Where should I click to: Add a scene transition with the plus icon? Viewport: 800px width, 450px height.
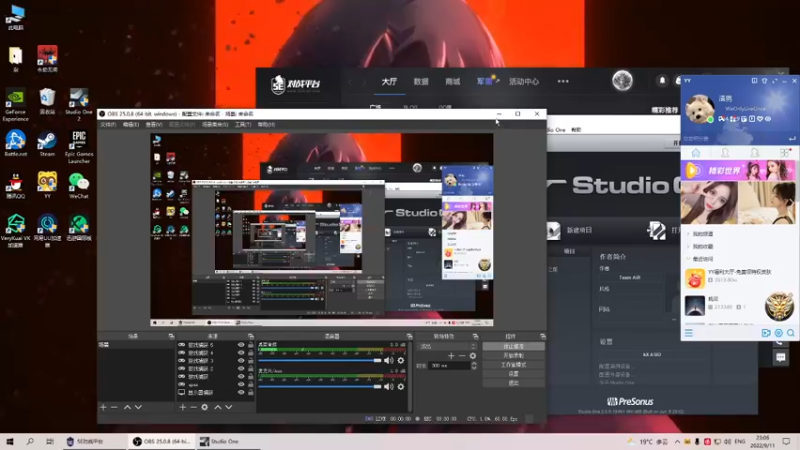451,356
